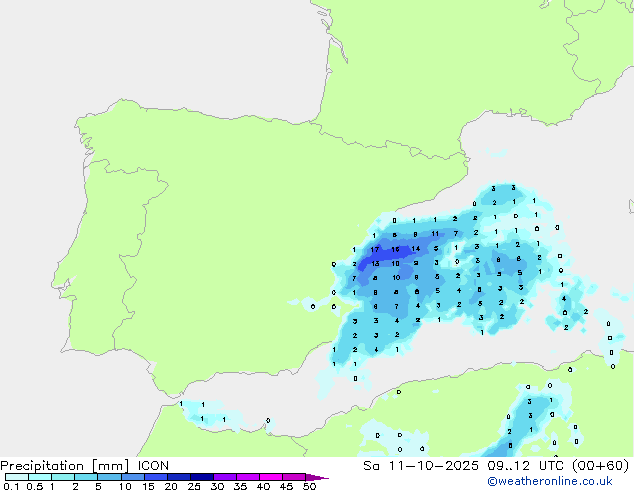
Task: Click the 'Sa 11-10-2025' date text
Action: (421, 466)
